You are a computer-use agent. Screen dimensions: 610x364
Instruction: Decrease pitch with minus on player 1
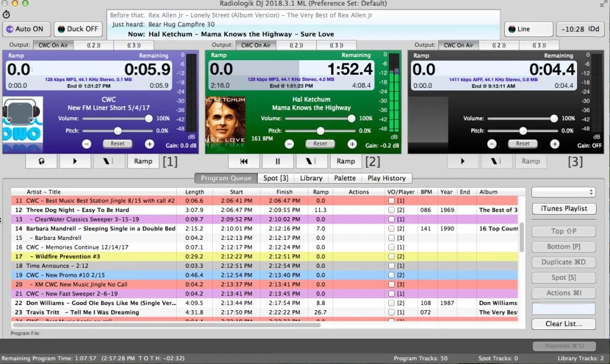tap(87, 144)
